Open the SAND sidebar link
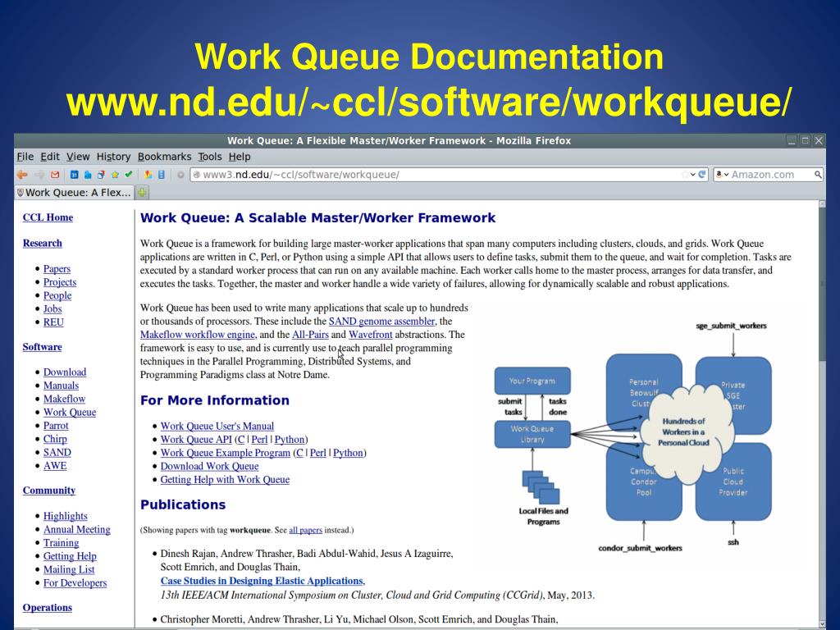The height and width of the screenshot is (630, 840). [57, 453]
